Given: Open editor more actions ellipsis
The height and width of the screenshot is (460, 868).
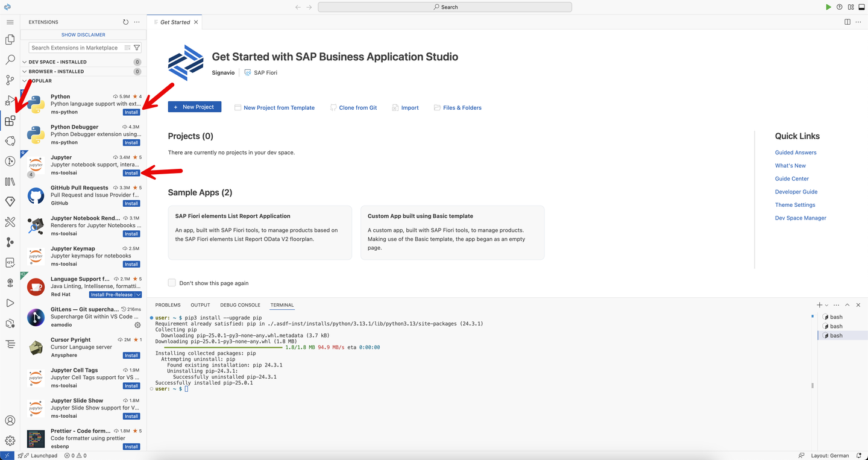Looking at the screenshot, I should tap(859, 22).
